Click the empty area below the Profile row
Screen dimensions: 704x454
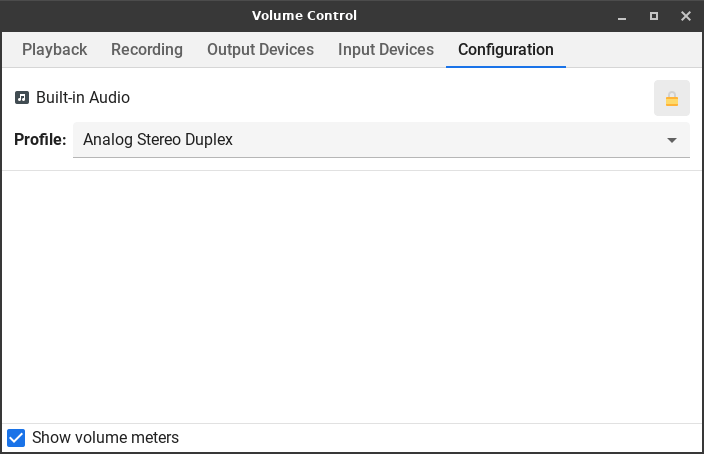[352, 296]
